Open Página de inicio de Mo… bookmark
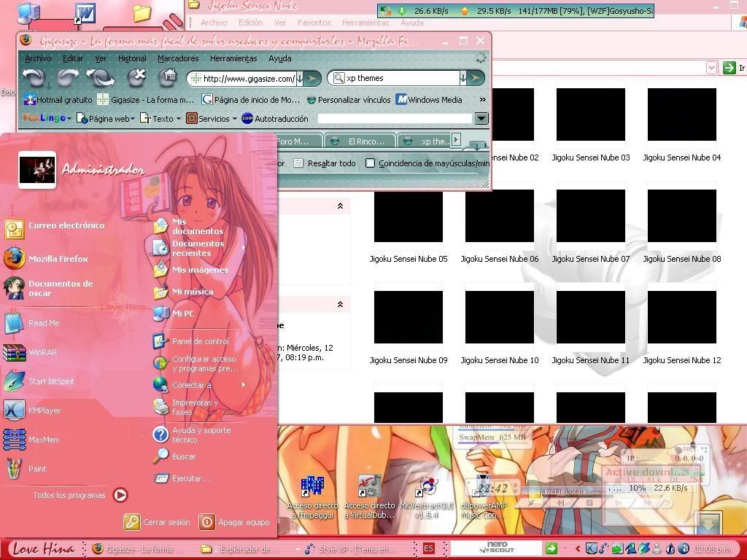The height and width of the screenshot is (560, 747). tap(251, 100)
